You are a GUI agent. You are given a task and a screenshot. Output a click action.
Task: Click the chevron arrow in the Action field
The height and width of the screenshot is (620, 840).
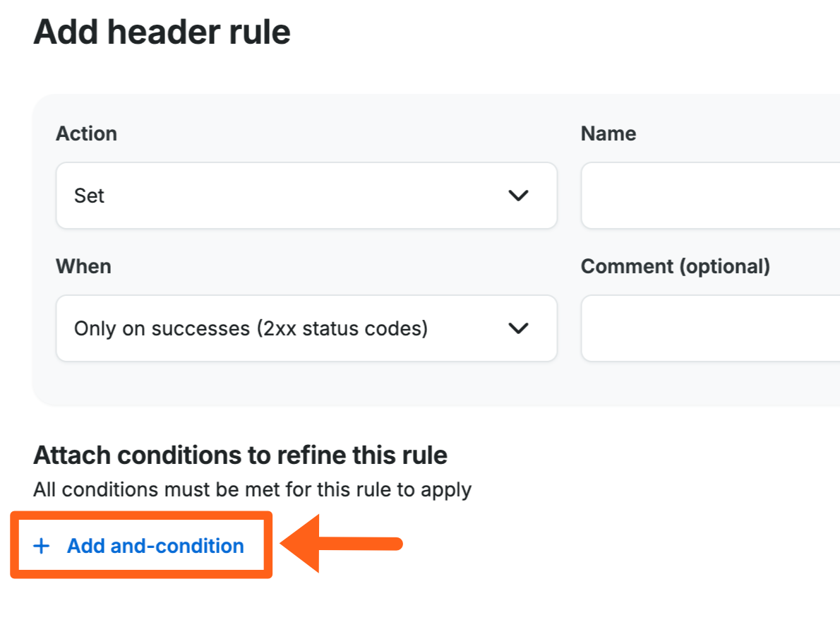click(x=518, y=196)
